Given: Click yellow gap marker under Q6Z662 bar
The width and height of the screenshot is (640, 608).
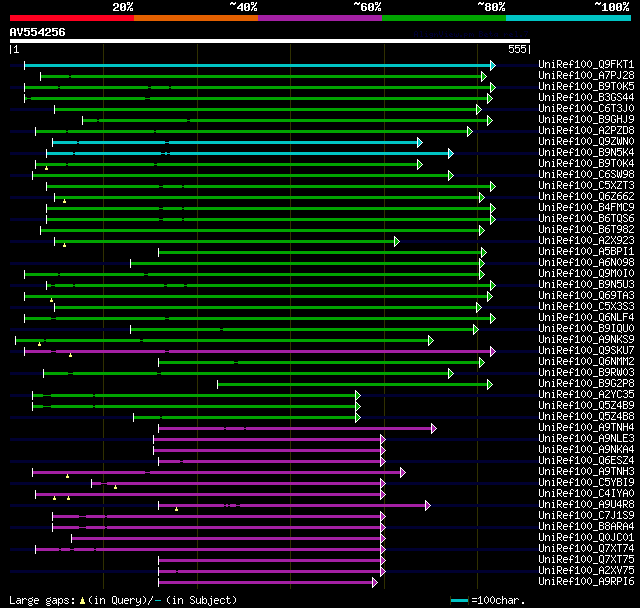Looking at the screenshot, I should click(64, 201).
